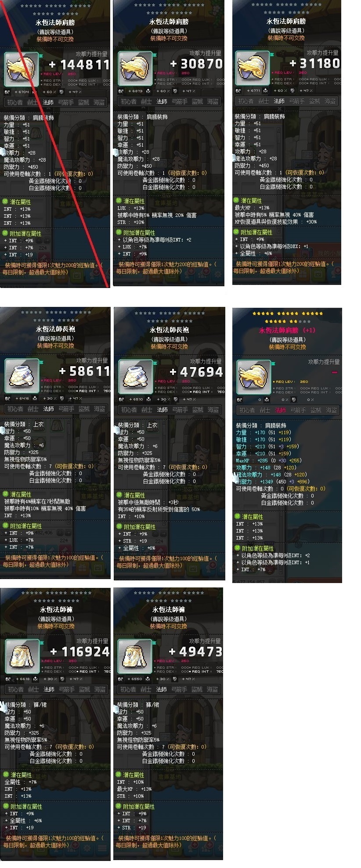Select 初心者 class label in +49473 tooltip
Viewport: 361px width, 868px height.
(128, 689)
